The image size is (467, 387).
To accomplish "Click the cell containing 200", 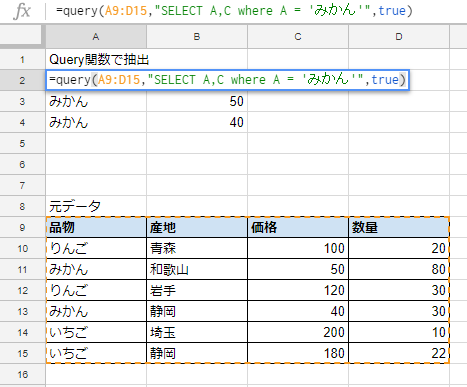I will (x=298, y=332).
